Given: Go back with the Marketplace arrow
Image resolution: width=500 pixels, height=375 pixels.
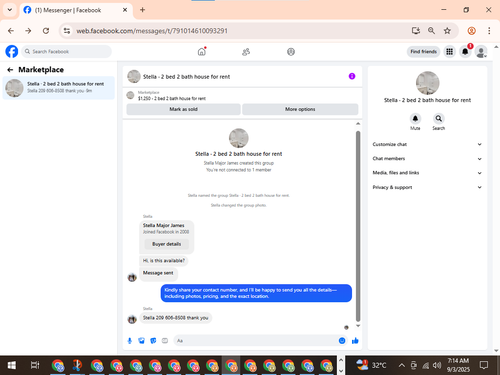Looking at the screenshot, I should pyautogui.click(x=10, y=70).
